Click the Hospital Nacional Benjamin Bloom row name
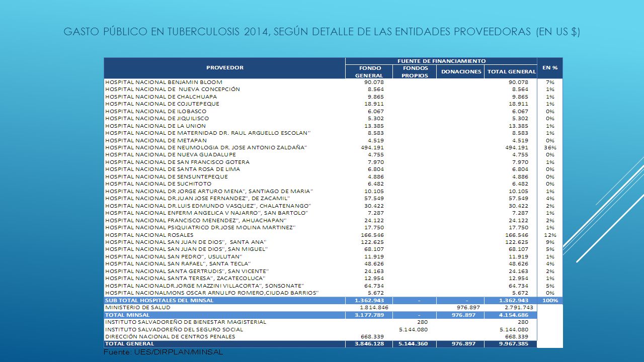The height and width of the screenshot is (362, 644). [164, 82]
